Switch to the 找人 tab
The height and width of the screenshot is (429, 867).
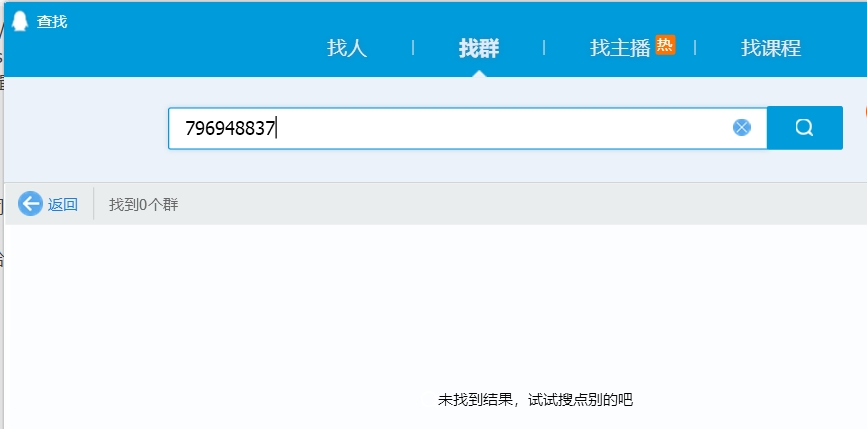coord(347,48)
